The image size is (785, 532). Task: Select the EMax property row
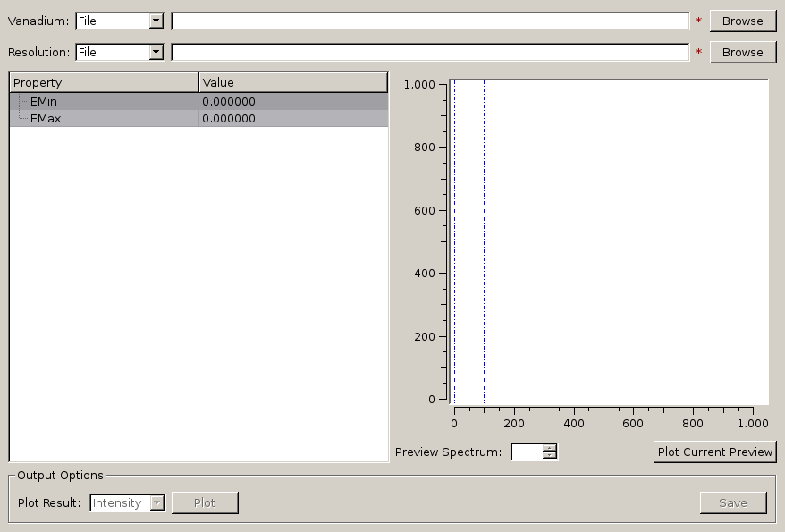tap(45, 118)
